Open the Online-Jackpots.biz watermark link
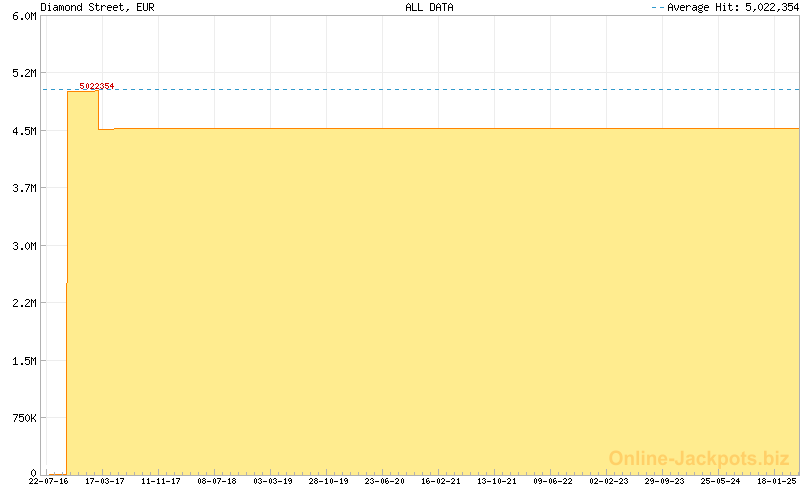This screenshot has width=800, height=490. (x=699, y=458)
